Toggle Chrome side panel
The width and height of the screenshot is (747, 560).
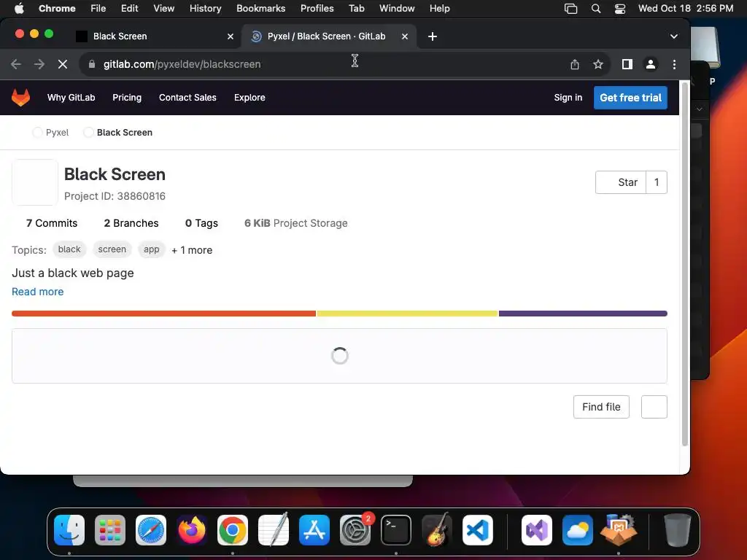(627, 64)
